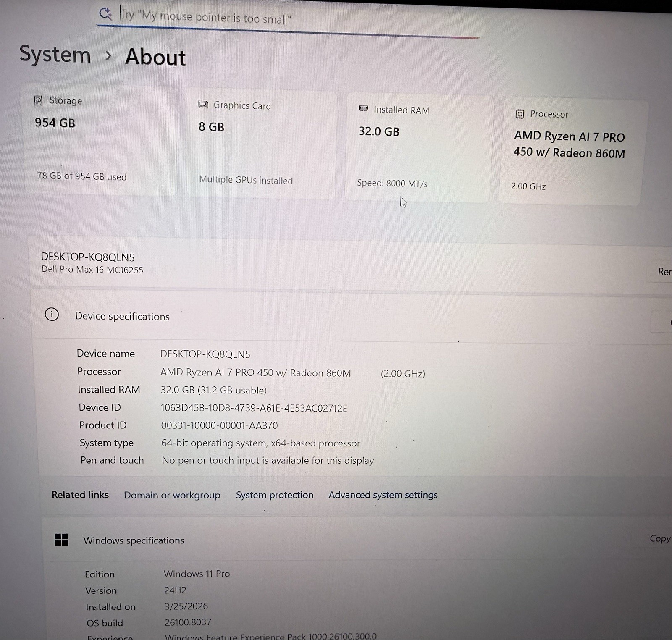Click the '2.00 GHz' text in Processor card

[528, 186]
